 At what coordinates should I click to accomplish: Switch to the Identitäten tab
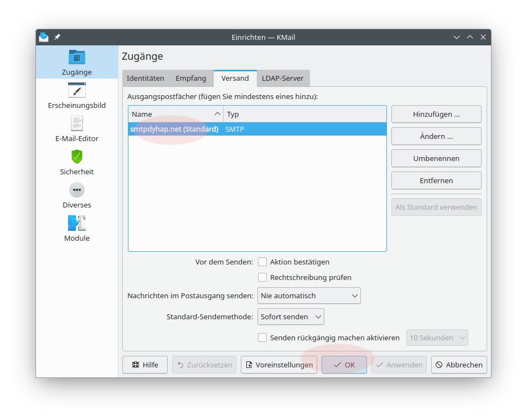pos(146,79)
